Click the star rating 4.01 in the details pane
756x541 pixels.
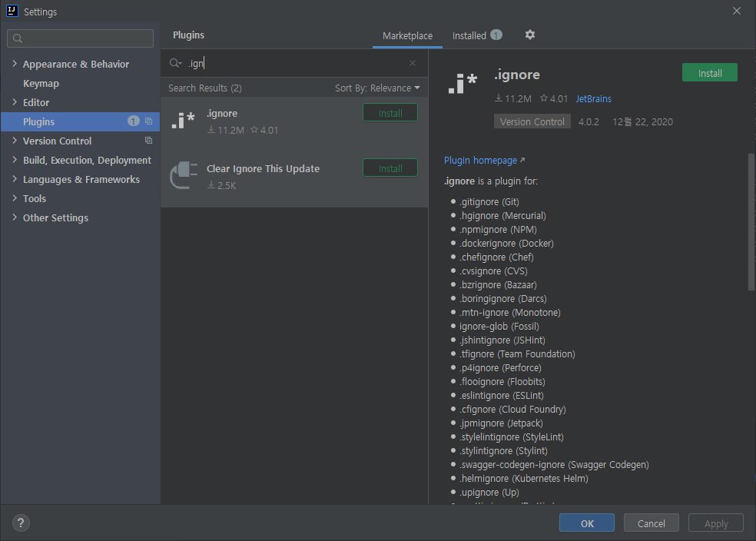coord(554,98)
